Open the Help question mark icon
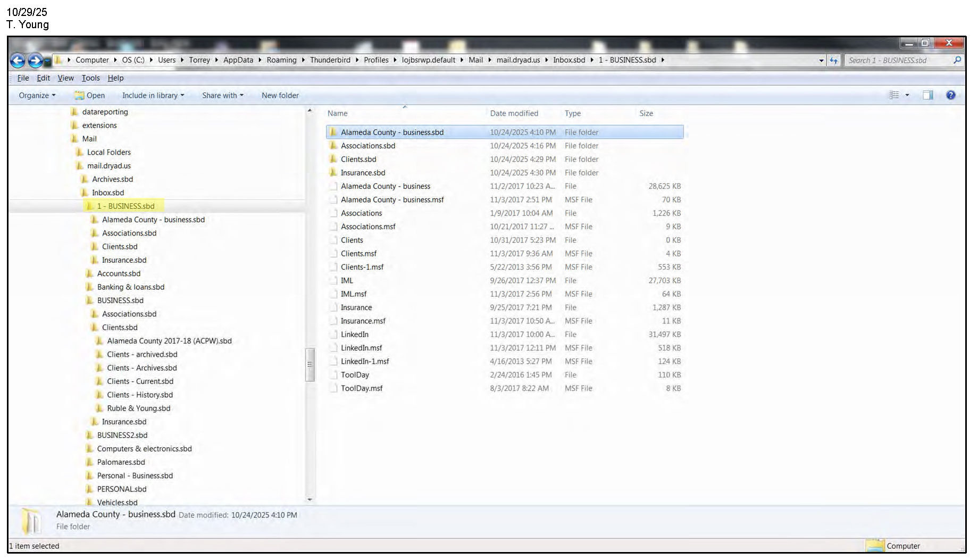This screenshot has height=560, width=978. pos(951,95)
